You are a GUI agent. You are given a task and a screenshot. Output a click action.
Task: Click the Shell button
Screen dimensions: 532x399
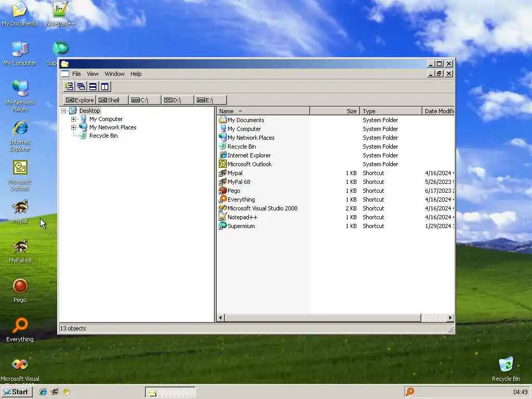112,100
